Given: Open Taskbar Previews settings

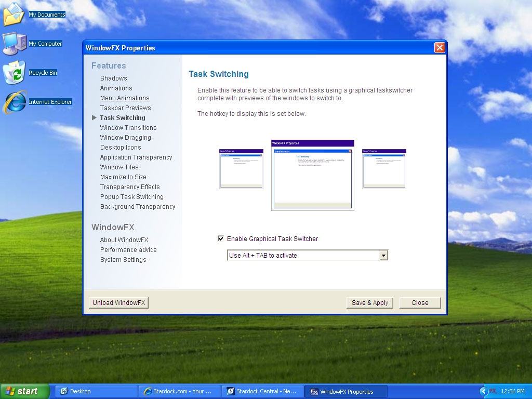Looking at the screenshot, I should point(125,108).
